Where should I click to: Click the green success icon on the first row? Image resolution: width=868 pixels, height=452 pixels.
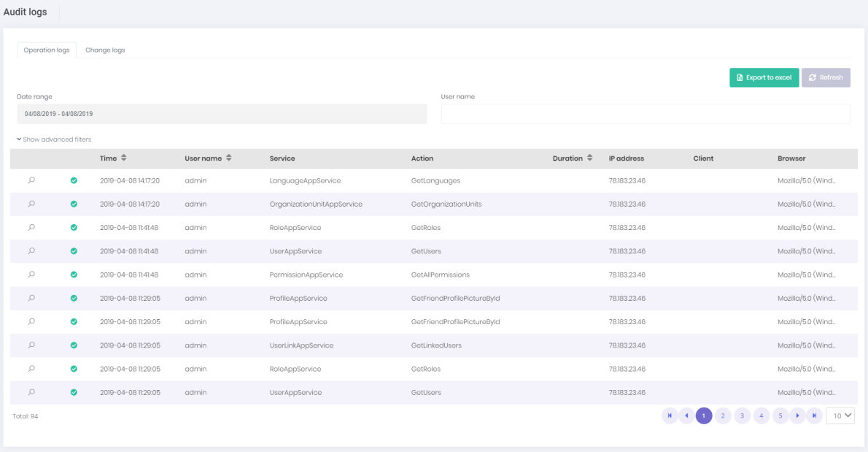(x=74, y=180)
